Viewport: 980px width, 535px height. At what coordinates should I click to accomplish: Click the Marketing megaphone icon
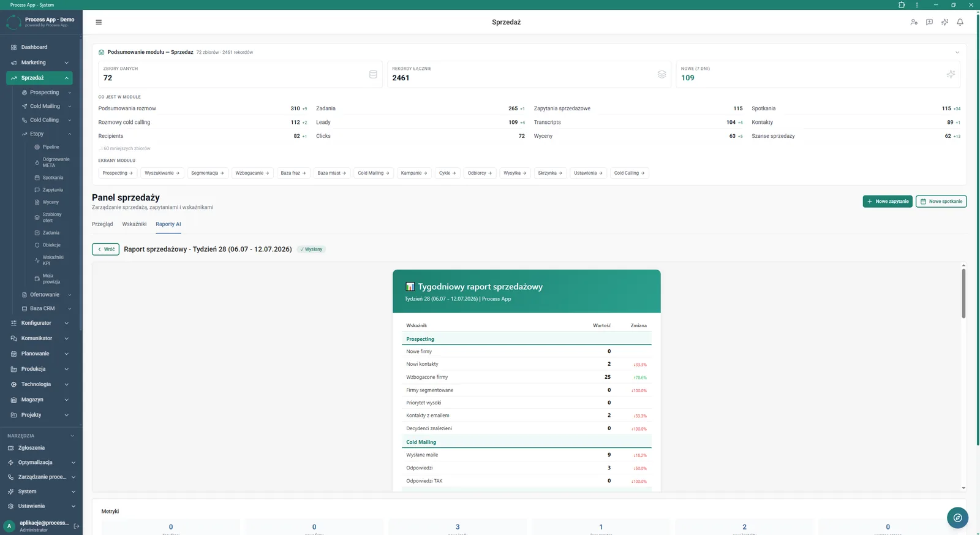pyautogui.click(x=13, y=63)
